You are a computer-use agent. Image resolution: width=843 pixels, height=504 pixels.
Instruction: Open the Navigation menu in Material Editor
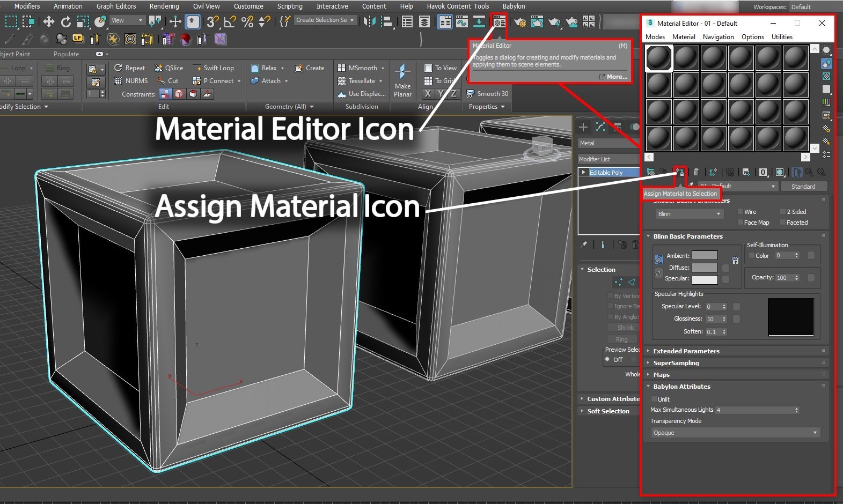pyautogui.click(x=718, y=37)
